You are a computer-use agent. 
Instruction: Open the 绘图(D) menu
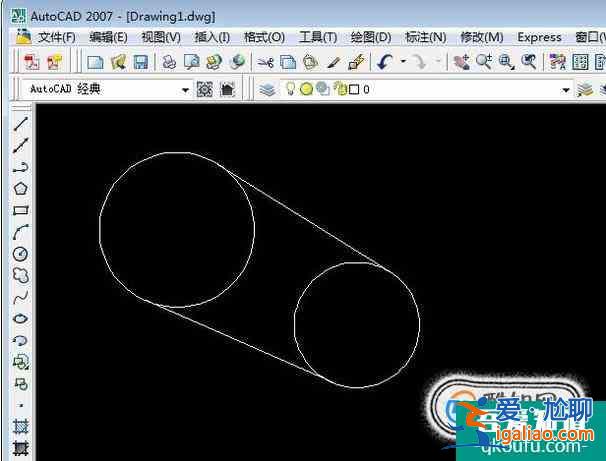(369, 37)
